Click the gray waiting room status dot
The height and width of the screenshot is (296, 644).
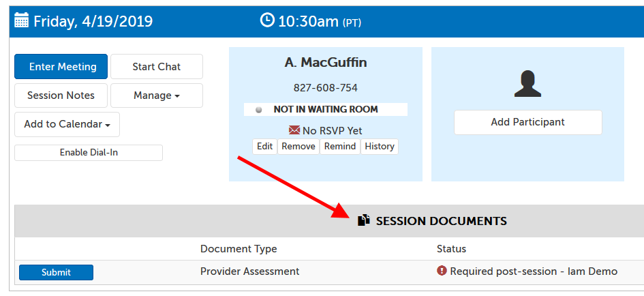coord(259,110)
